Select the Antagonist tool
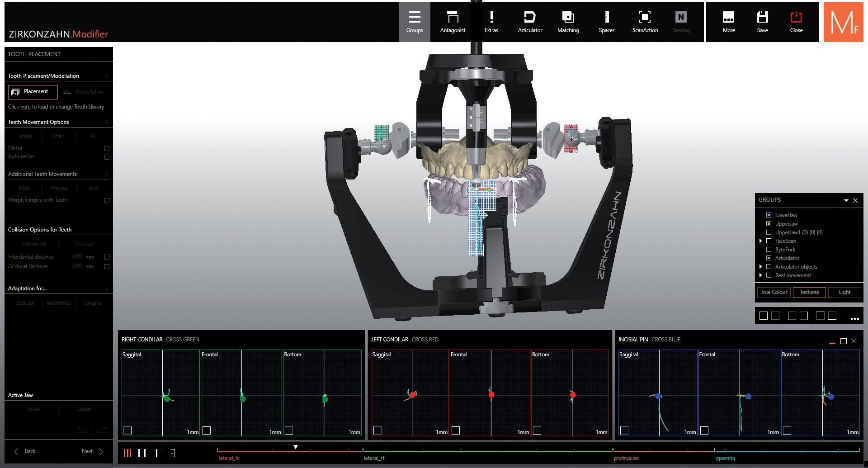Screen dimensions: 868x468 tap(453, 22)
